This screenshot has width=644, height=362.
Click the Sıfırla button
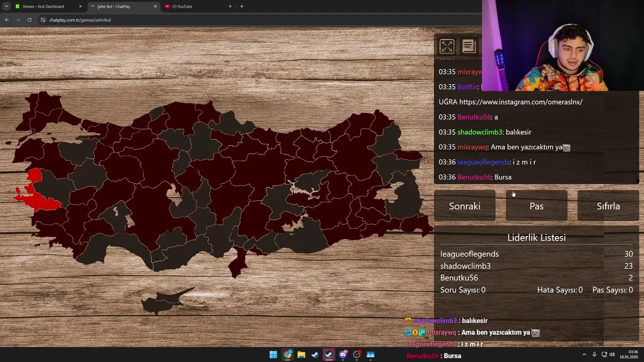[608, 206]
